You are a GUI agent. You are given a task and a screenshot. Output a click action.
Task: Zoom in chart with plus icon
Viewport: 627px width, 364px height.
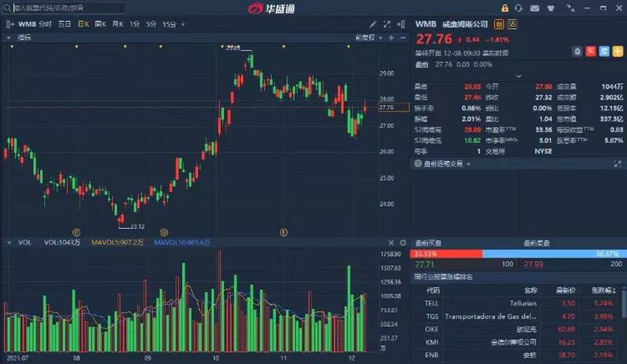(391, 38)
